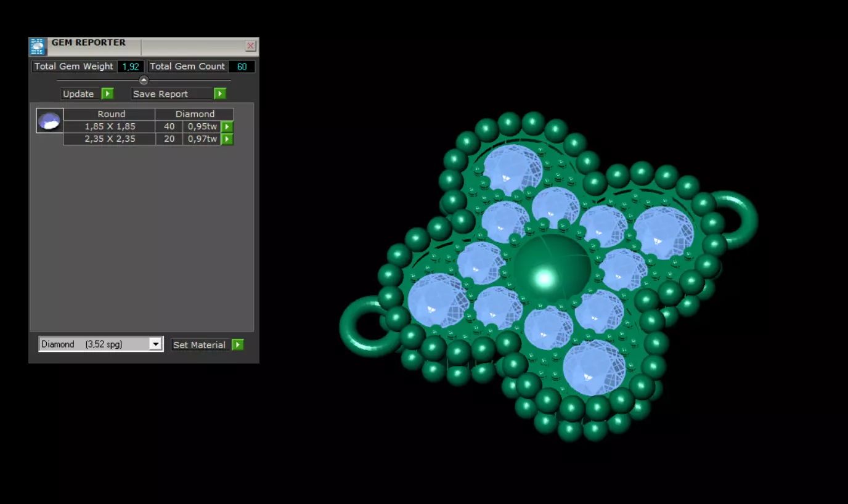The height and width of the screenshot is (504, 848).
Task: Click the Gem Reporter icon in title bar
Action: 38,47
